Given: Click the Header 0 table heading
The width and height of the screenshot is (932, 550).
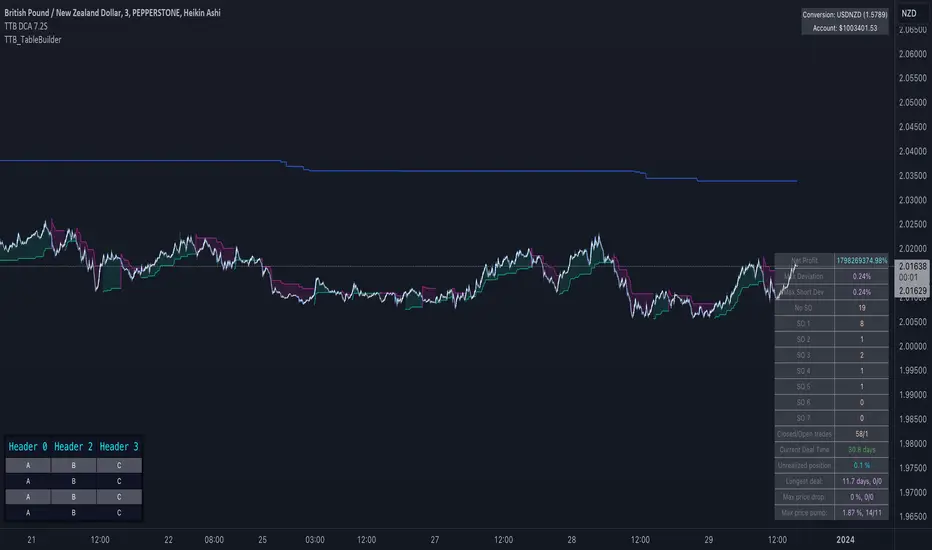Looking at the screenshot, I should 28,447.
